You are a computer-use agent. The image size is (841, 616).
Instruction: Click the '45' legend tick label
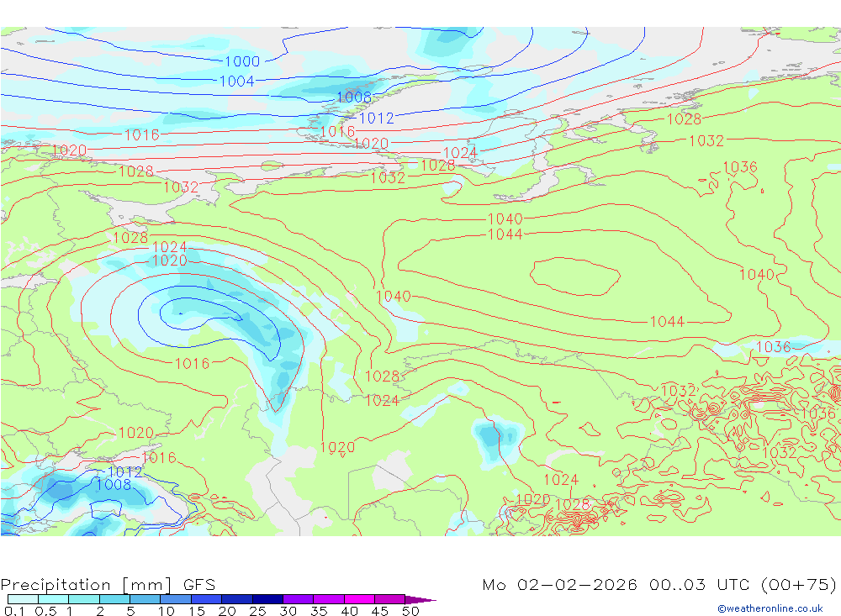tap(380, 611)
